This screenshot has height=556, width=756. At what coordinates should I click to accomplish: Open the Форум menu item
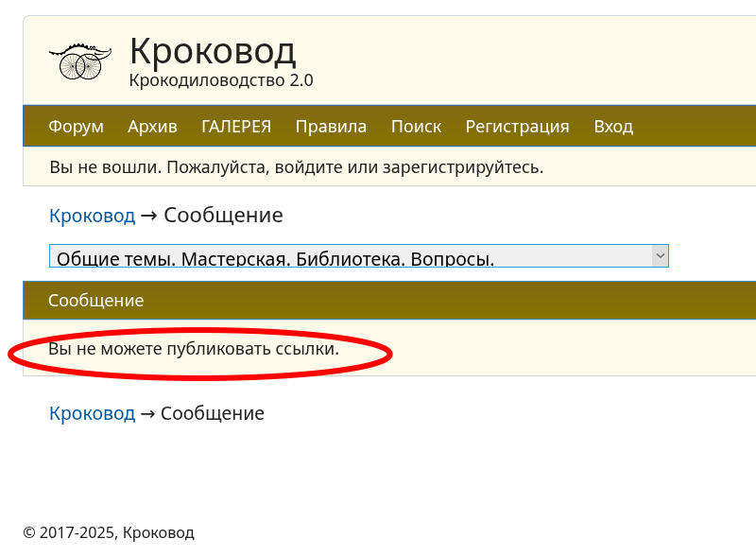pos(76,127)
